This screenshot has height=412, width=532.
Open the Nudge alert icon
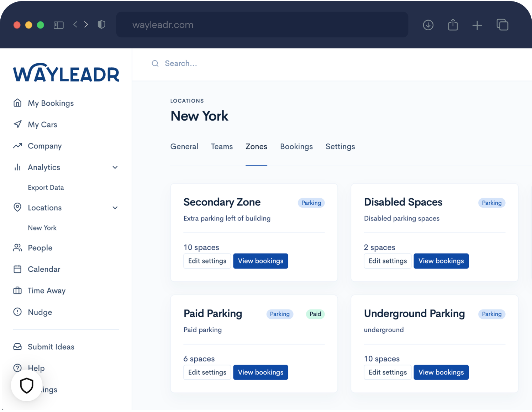[17, 312]
